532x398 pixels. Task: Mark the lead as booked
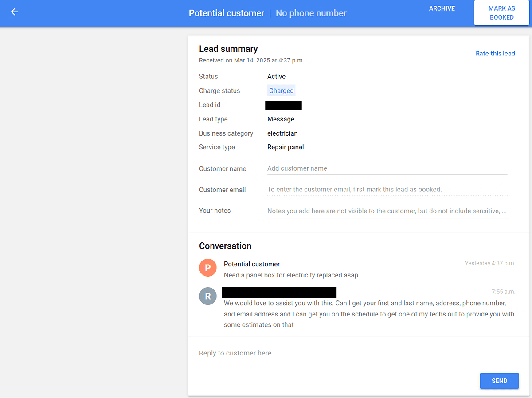coord(502,13)
